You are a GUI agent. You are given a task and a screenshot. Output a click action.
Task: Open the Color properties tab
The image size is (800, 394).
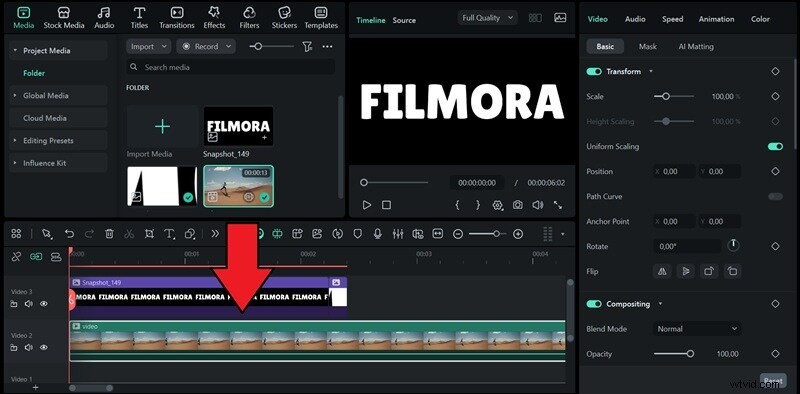[760, 19]
